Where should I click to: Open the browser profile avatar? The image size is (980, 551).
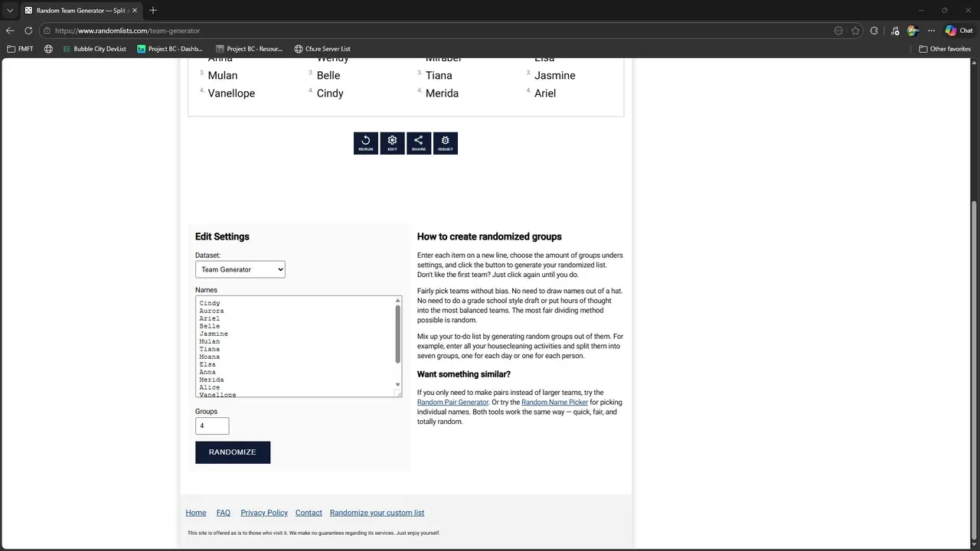(913, 31)
